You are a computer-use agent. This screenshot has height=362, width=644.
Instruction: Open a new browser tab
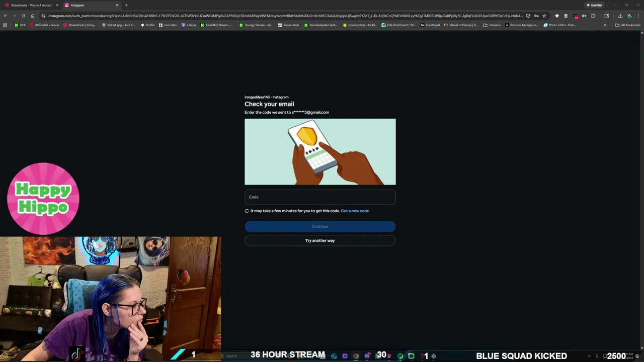coord(126,5)
